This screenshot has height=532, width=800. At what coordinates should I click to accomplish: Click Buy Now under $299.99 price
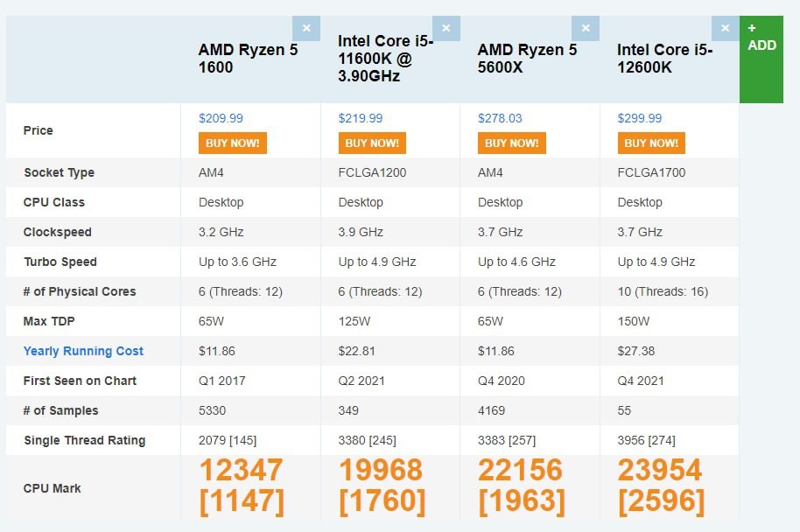651,143
